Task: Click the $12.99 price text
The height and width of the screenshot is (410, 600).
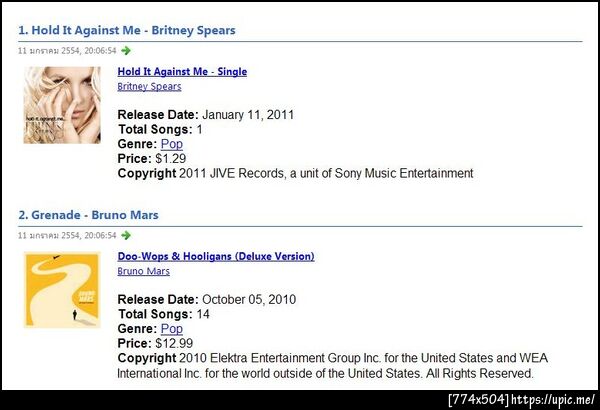Action: (174, 343)
